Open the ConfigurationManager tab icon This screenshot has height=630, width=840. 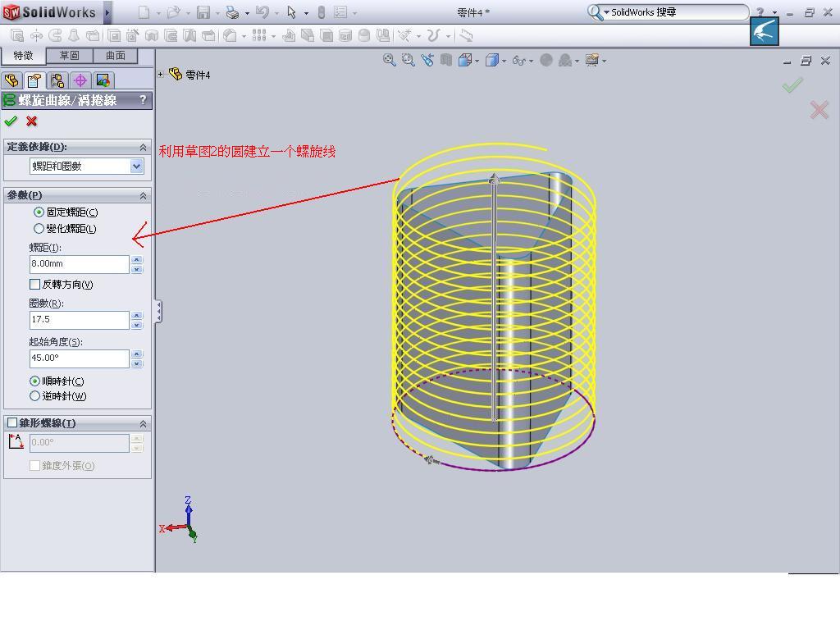pyautogui.click(x=57, y=81)
